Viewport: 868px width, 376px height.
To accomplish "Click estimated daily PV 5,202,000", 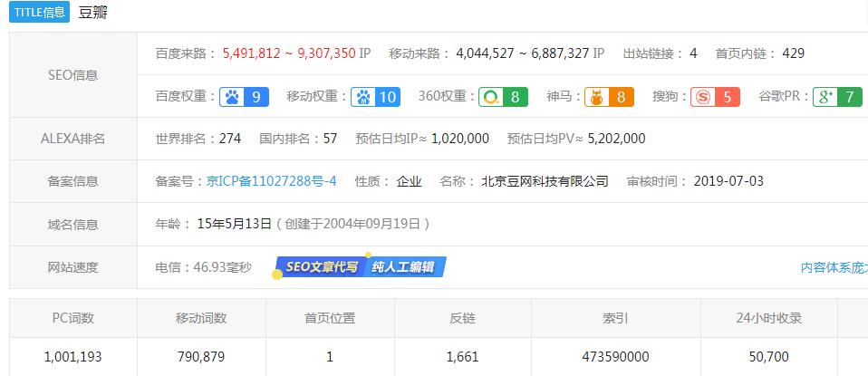I will [x=616, y=139].
